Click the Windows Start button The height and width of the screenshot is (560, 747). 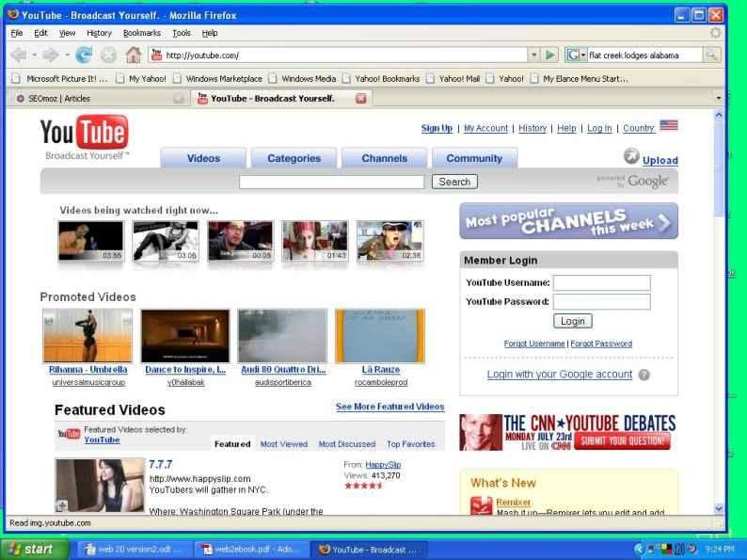pos(35,550)
